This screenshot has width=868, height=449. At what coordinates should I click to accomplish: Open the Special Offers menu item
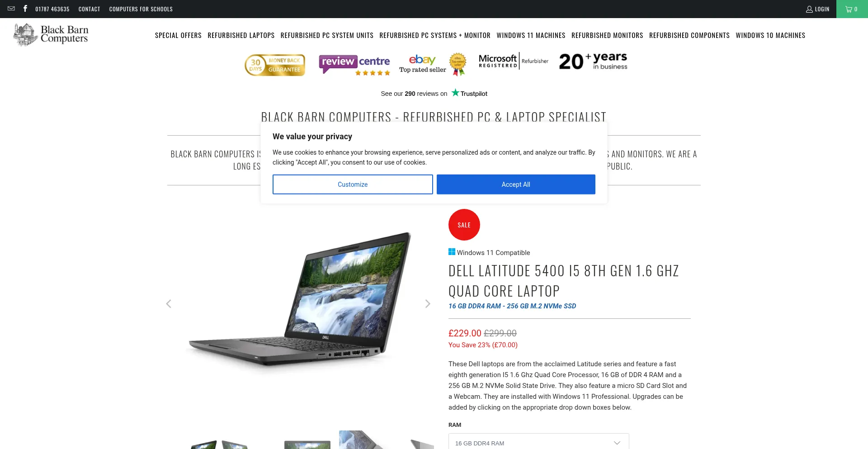(178, 35)
